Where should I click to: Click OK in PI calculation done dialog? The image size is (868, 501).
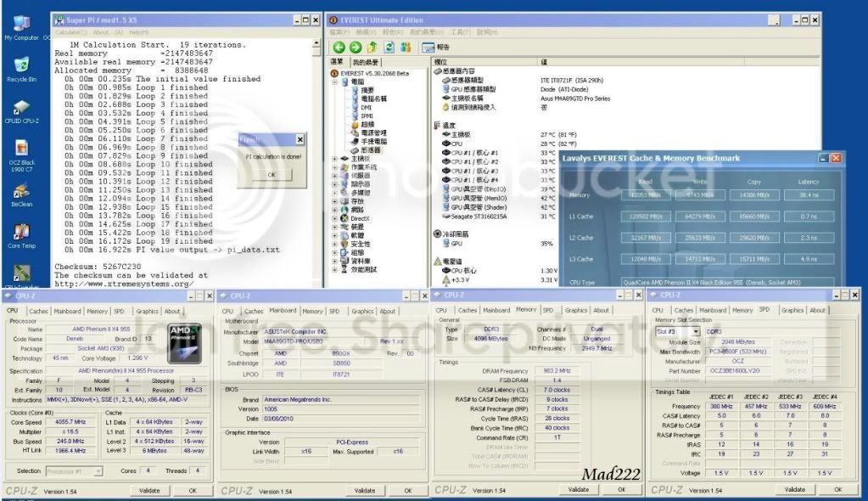coord(272,175)
